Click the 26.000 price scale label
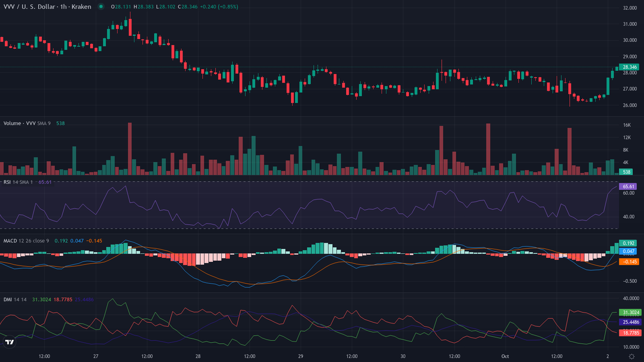This screenshot has height=362, width=644. pyautogui.click(x=629, y=105)
